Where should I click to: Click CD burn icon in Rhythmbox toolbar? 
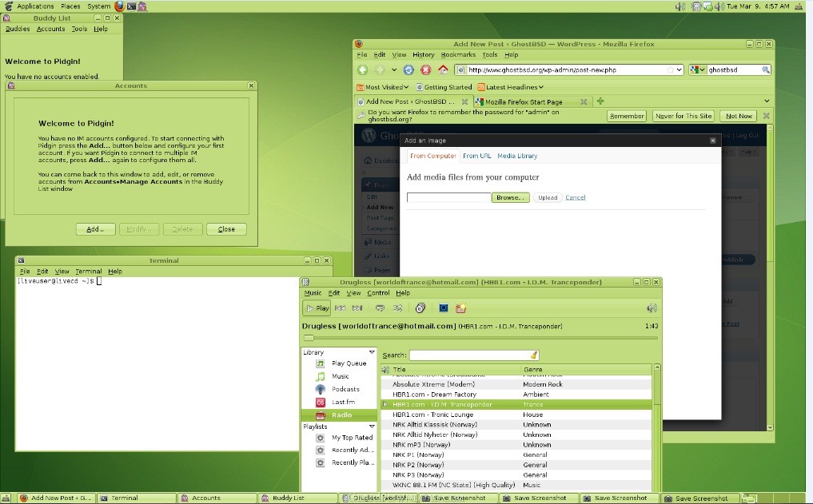420,308
